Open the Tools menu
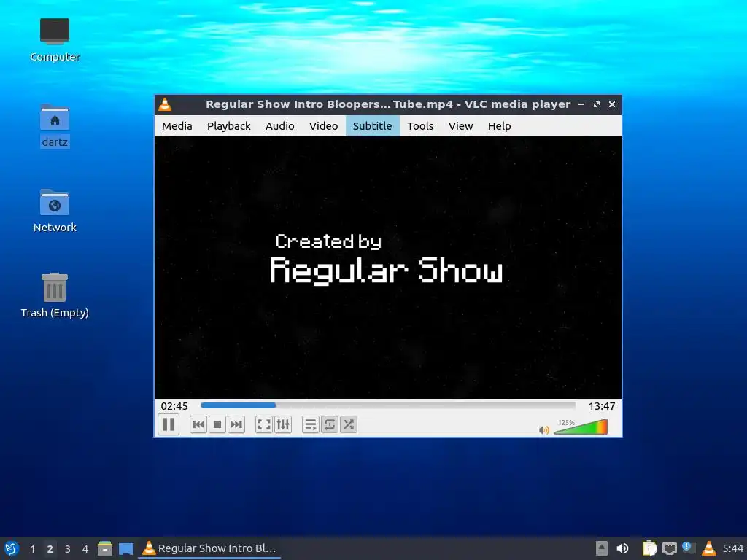The width and height of the screenshot is (747, 560). tap(420, 125)
